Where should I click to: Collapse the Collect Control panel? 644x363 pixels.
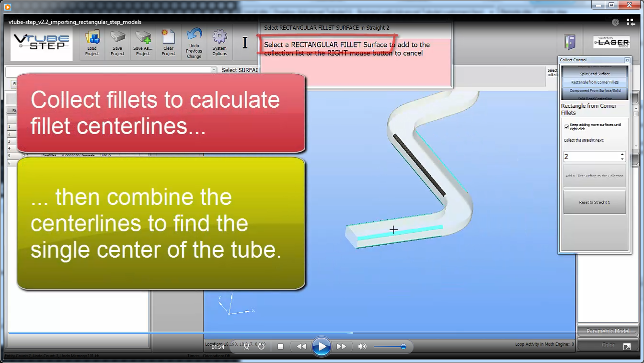pyautogui.click(x=627, y=60)
